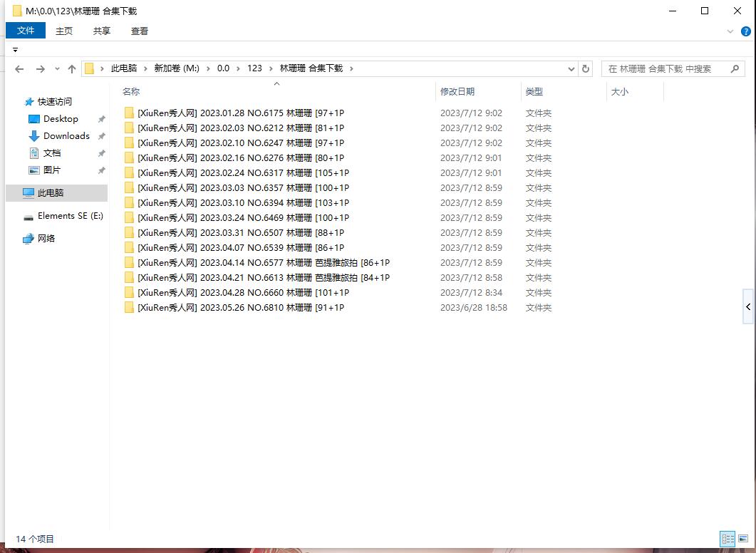Viewport: 756px width, 553px height.
Task: Click the pin icon beside Desktop
Action: point(101,119)
